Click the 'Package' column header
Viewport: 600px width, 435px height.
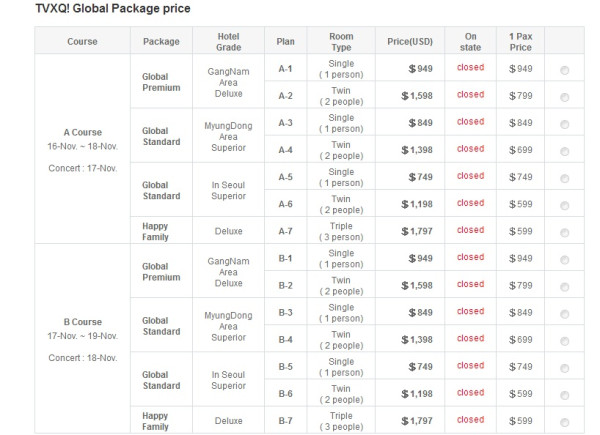[x=161, y=41]
